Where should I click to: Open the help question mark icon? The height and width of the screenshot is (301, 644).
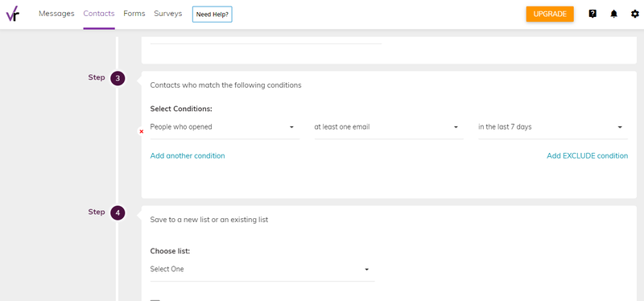(592, 14)
